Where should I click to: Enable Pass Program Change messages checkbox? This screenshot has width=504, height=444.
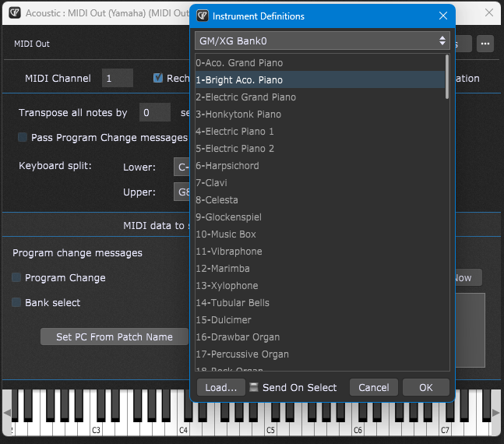pos(23,137)
